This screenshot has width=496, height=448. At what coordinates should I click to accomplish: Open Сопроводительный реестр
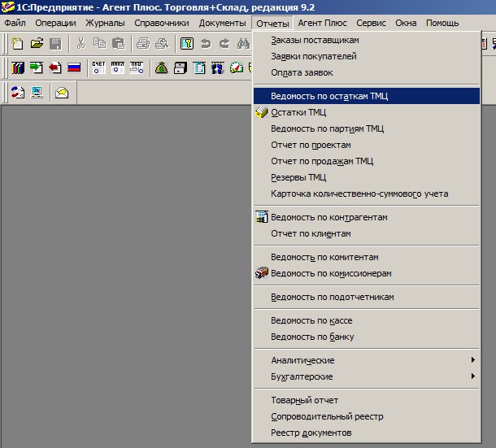click(367, 416)
